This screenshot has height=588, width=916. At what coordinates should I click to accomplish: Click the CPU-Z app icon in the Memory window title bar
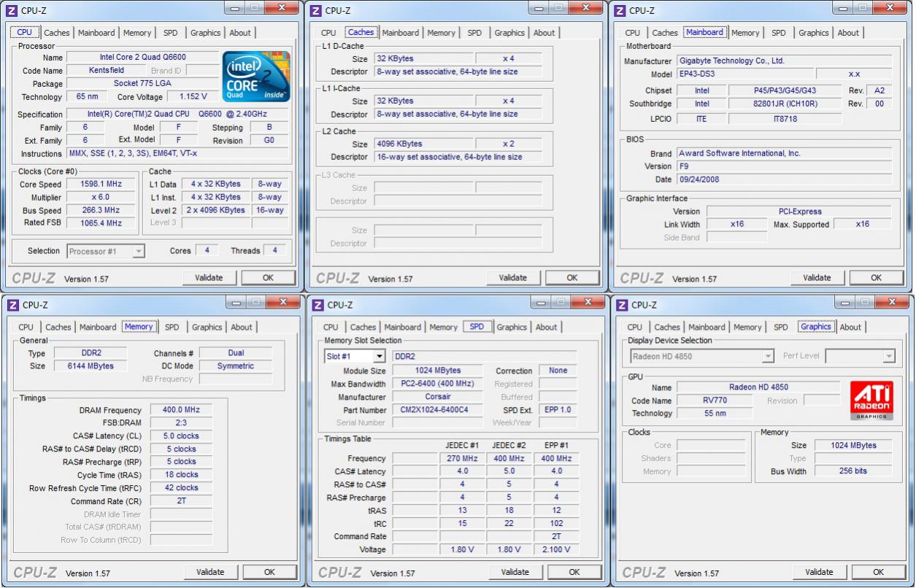12,305
